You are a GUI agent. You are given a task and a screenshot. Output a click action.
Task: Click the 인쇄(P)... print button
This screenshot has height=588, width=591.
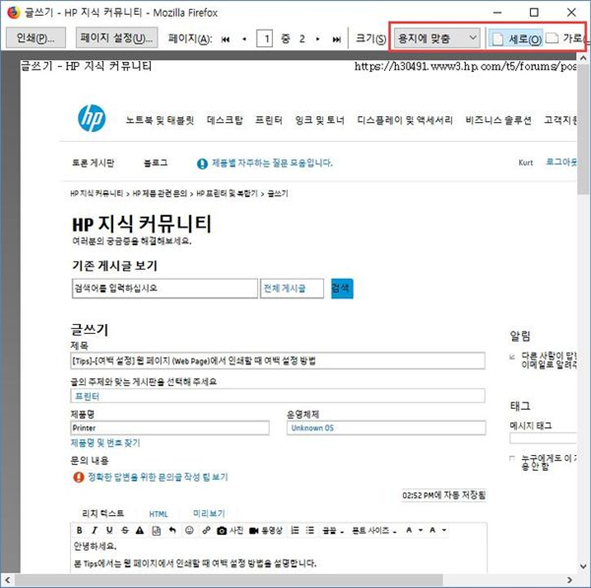click(x=36, y=38)
